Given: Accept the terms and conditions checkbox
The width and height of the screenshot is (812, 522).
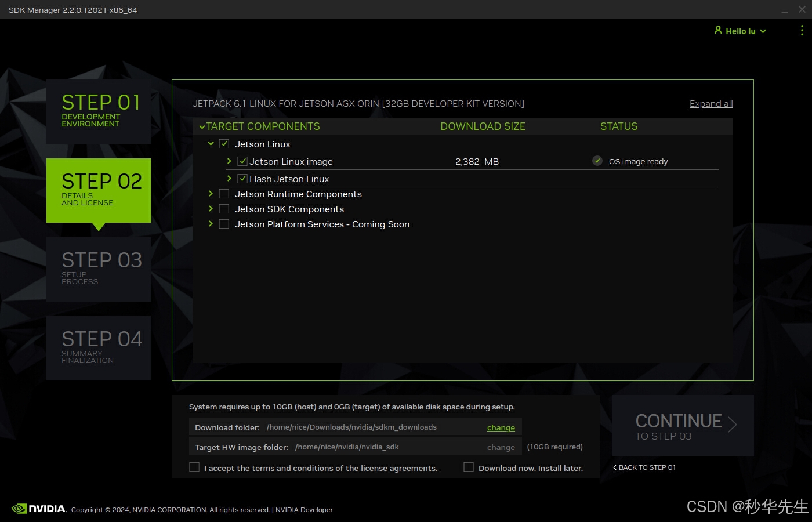Looking at the screenshot, I should click(194, 467).
